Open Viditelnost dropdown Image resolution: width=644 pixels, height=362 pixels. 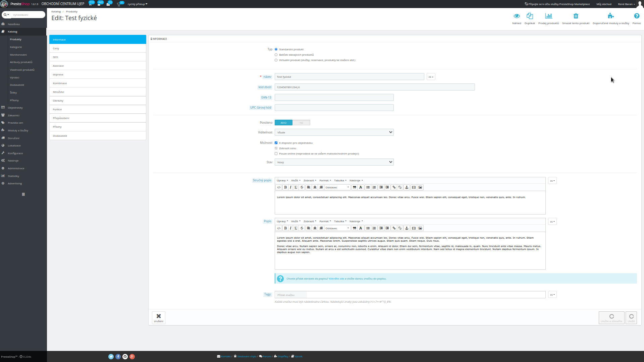pos(334,132)
